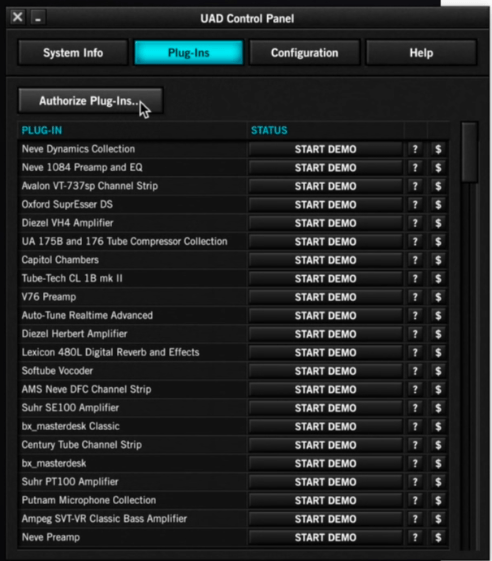Open the question mark for Oxford SuprEsser DS

tap(415, 205)
